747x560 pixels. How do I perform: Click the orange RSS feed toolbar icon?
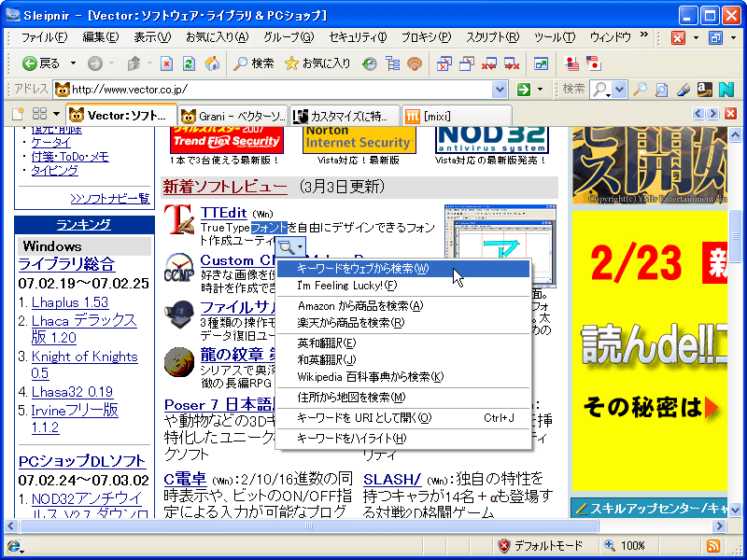pos(415,63)
